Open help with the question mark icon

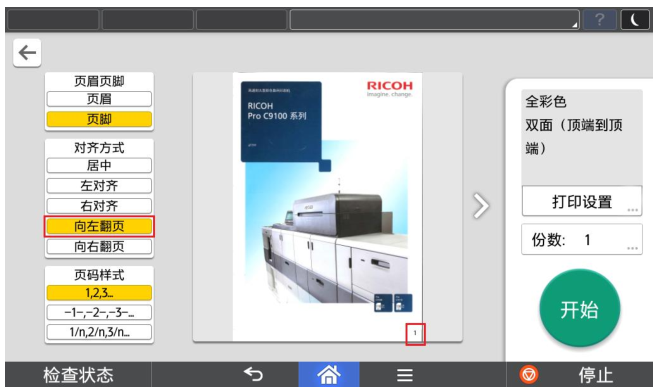pyautogui.click(x=599, y=20)
